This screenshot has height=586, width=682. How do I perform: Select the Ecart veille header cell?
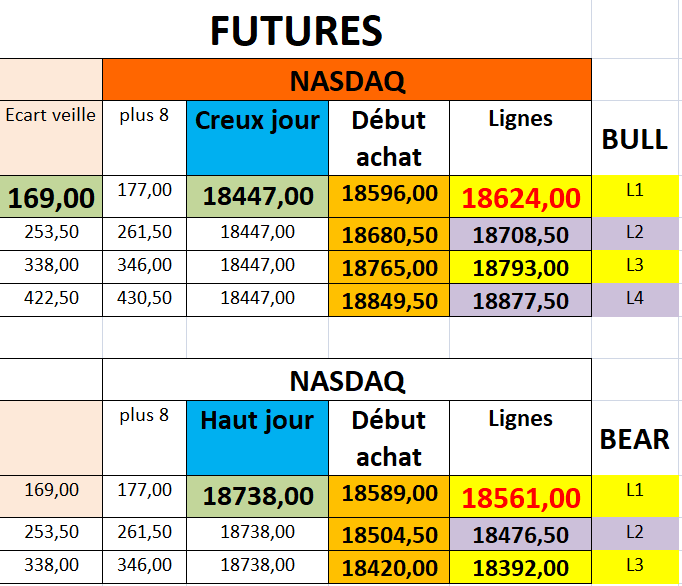coord(51,115)
